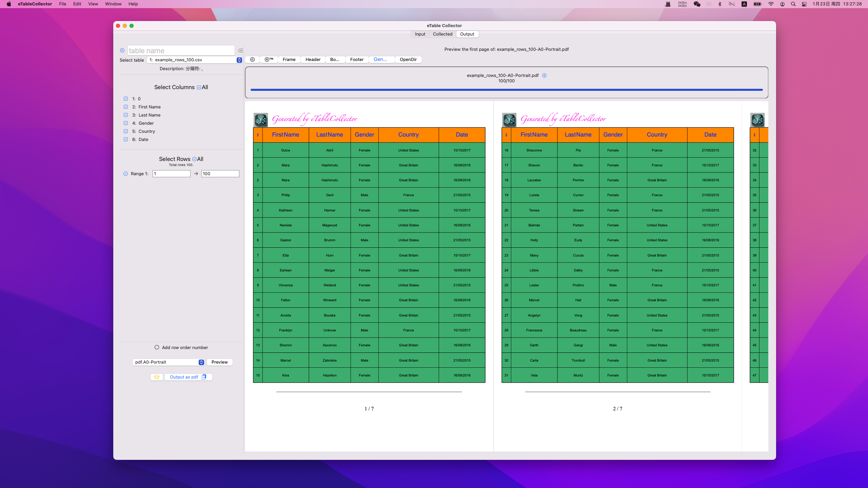Image resolution: width=868 pixels, height=488 pixels.
Task: Open the Apple menu
Action: tap(9, 4)
